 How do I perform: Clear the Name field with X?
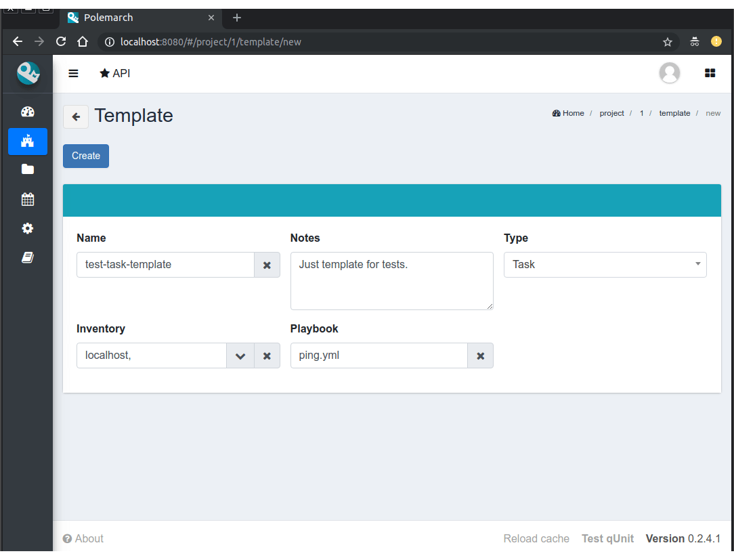coord(267,265)
